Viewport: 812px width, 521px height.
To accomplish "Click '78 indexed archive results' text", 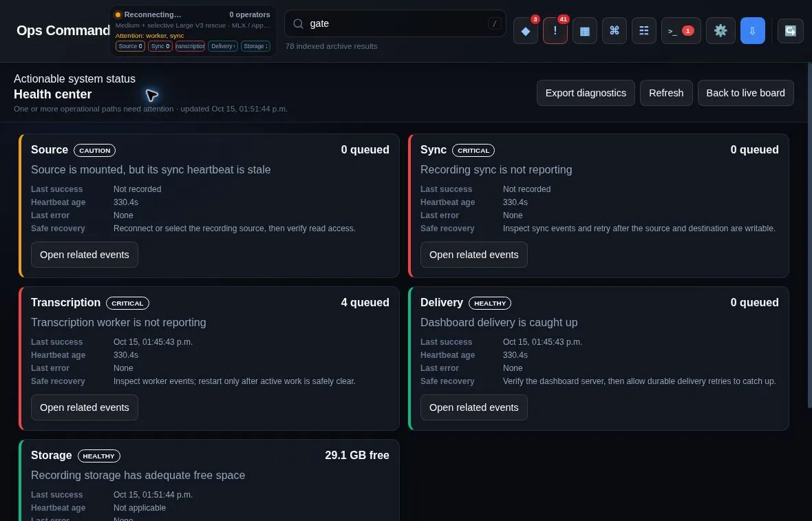I will [x=332, y=46].
